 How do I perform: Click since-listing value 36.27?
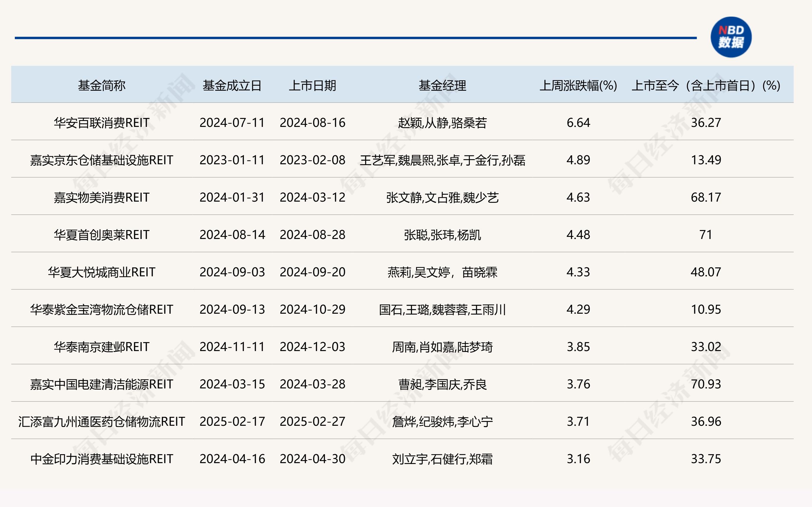coord(706,123)
